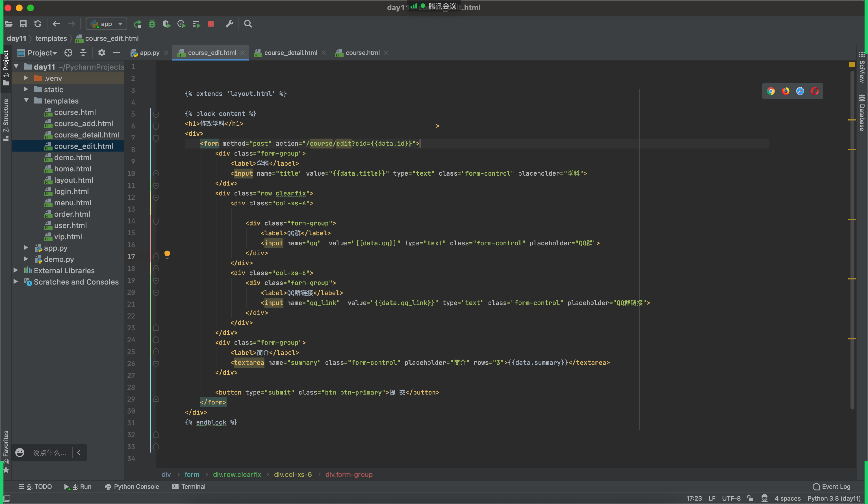Image resolution: width=868 pixels, height=504 pixels.
Task: Click the locate target icon in Project panel
Action: coord(68,53)
